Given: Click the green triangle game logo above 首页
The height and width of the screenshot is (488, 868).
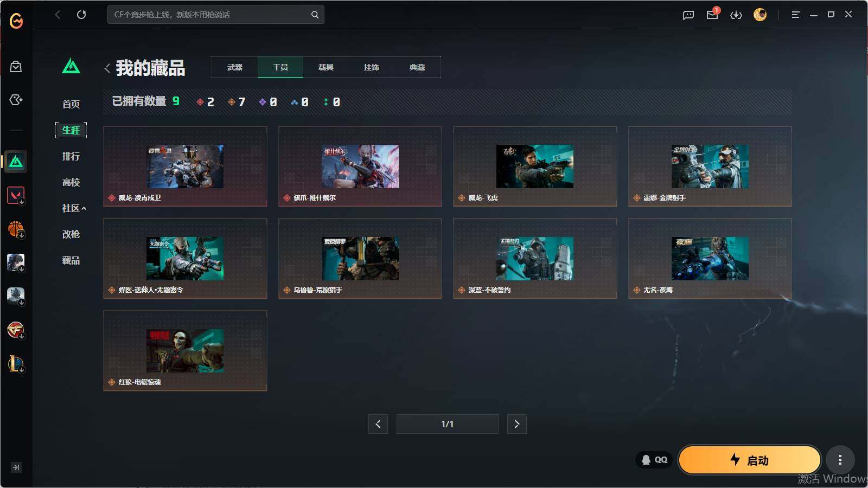Looking at the screenshot, I should point(71,66).
